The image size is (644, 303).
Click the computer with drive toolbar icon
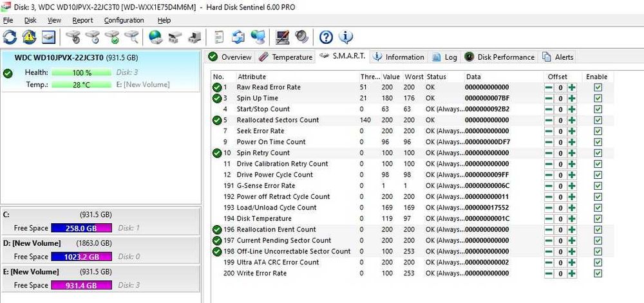194,37
